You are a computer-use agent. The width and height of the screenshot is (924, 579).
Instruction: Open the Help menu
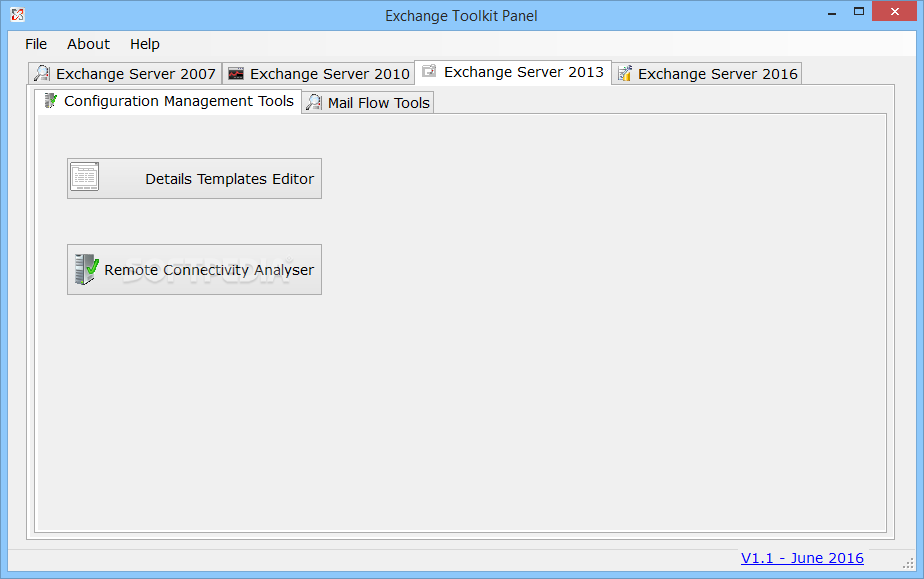tap(145, 44)
